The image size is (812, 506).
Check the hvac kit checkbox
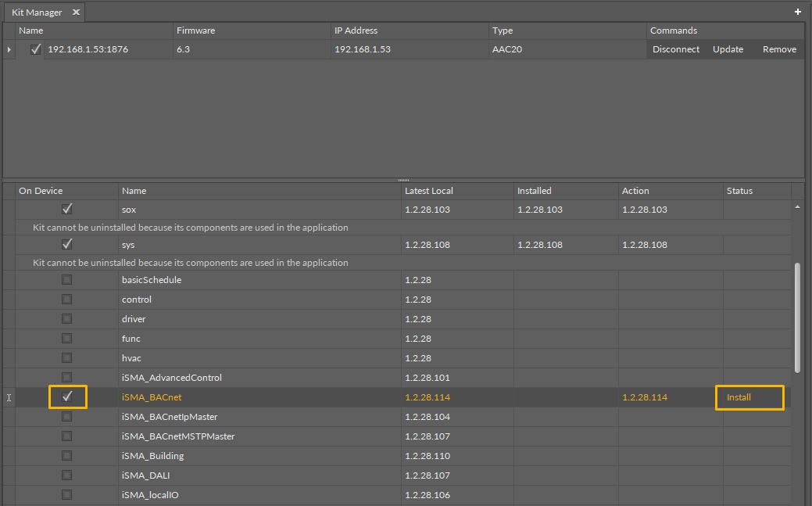(67, 358)
